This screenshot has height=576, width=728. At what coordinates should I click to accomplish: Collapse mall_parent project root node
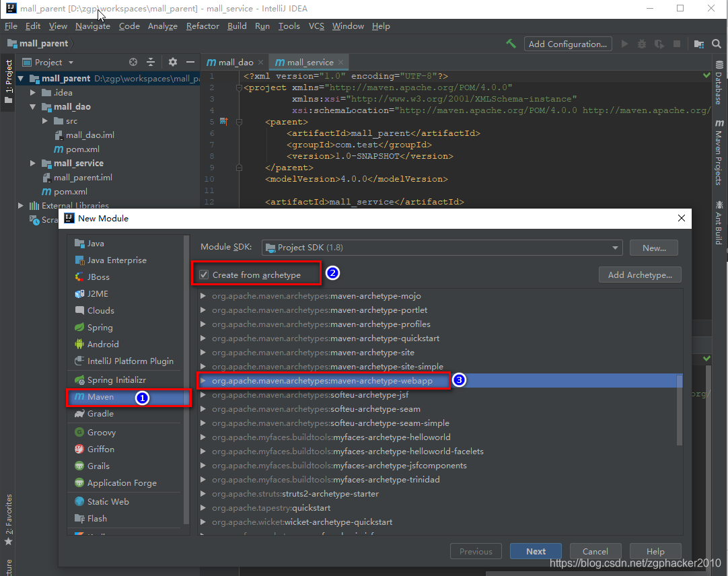click(x=21, y=79)
